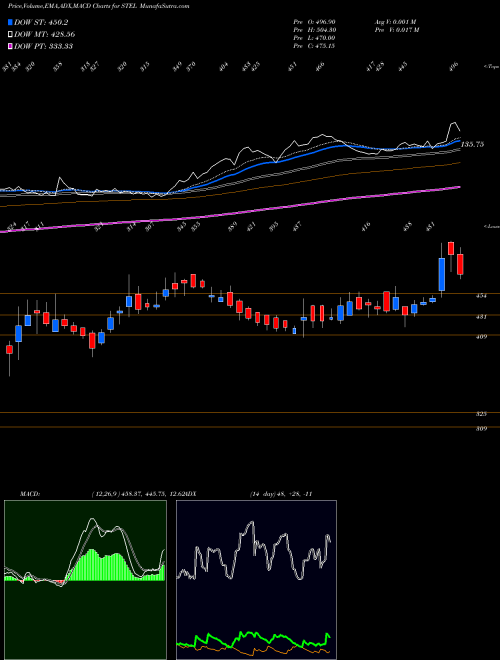Click the 409 price level label
Image resolution: width=500 pixels, height=660 pixels.
(481, 337)
